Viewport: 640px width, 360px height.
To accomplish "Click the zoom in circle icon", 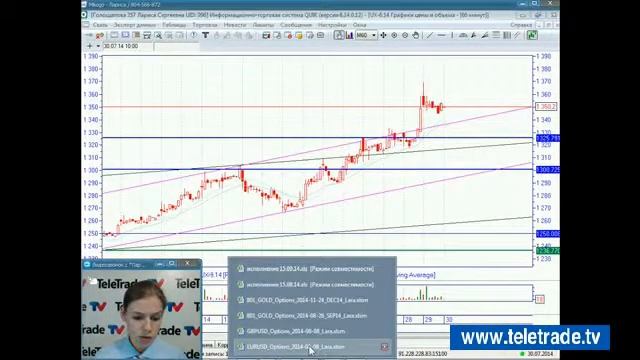I will (x=394, y=36).
